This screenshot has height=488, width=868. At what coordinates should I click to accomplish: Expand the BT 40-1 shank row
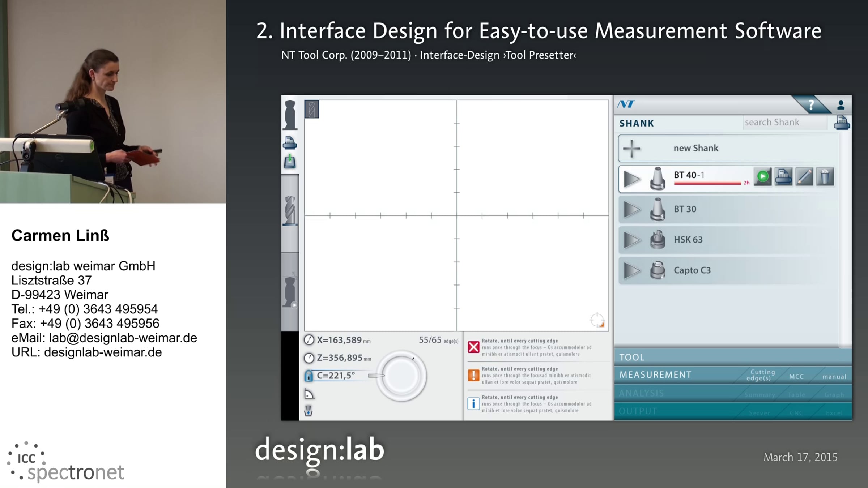coord(632,179)
